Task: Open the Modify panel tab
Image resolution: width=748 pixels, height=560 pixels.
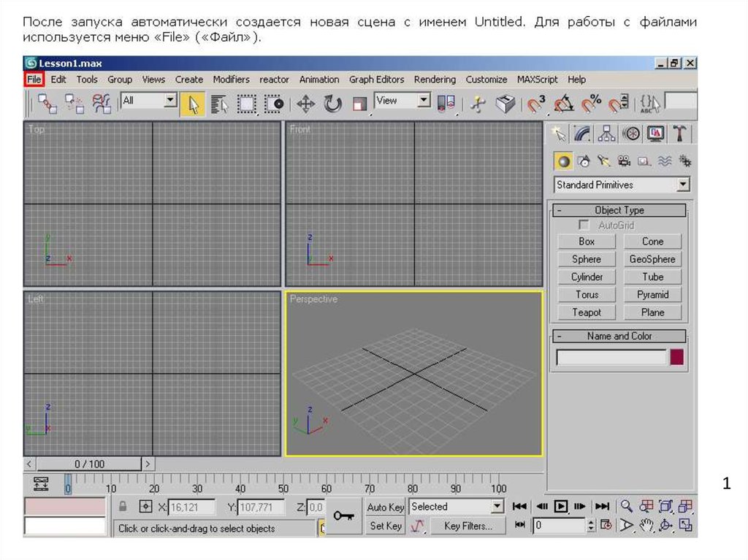Action: (582, 134)
